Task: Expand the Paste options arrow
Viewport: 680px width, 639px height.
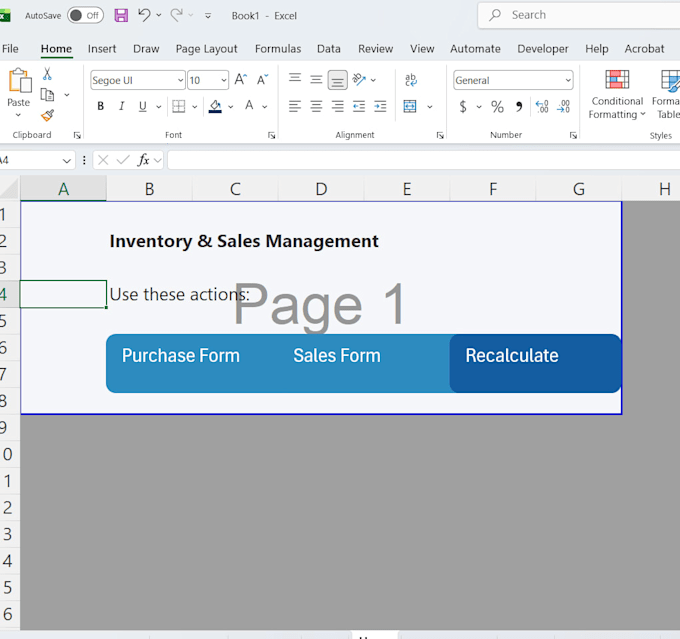Action: [18, 115]
